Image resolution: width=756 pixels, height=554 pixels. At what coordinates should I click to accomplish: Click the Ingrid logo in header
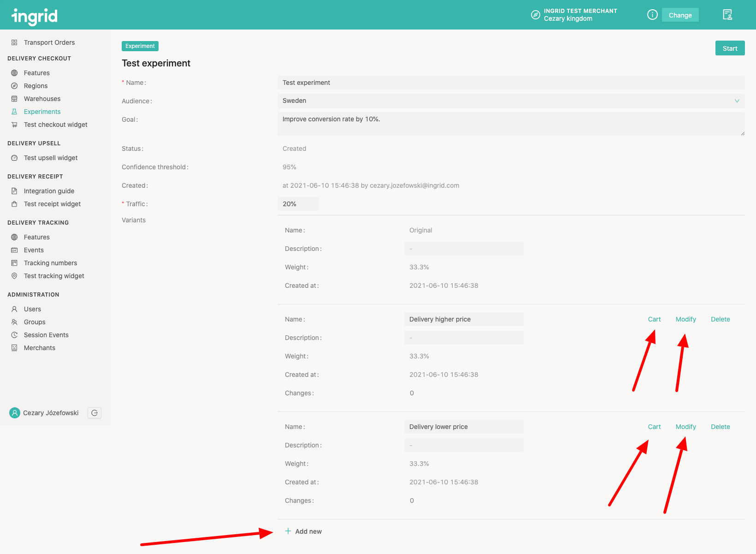pos(35,17)
